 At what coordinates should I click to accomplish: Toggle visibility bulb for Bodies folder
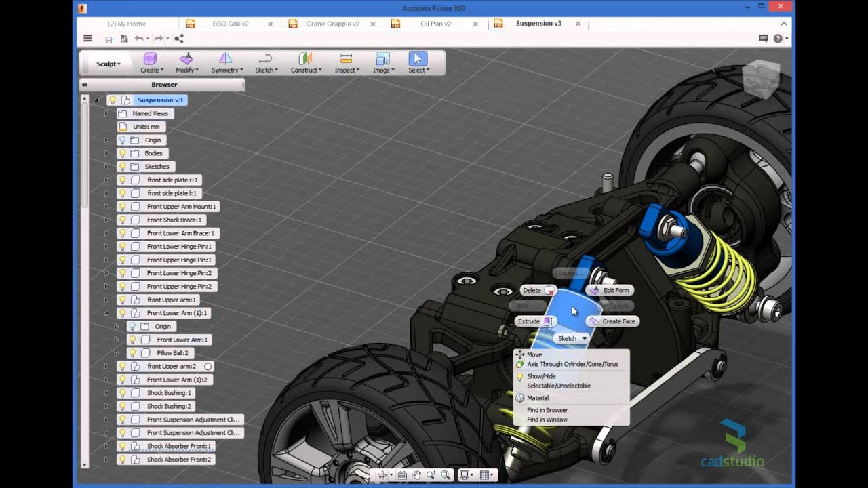point(122,153)
